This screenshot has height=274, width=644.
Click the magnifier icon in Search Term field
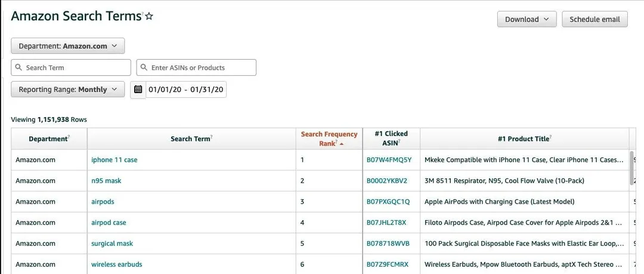pyautogui.click(x=18, y=67)
